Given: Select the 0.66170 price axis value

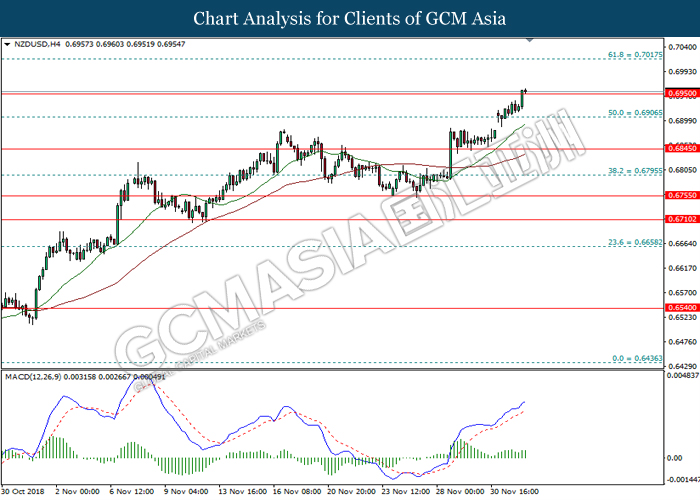Looking at the screenshot, I should 682,268.
